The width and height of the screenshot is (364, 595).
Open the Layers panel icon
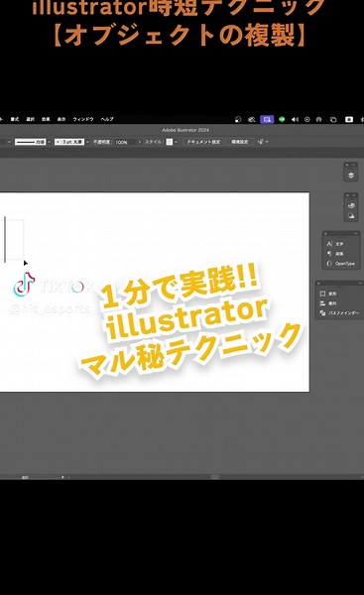[x=351, y=175]
